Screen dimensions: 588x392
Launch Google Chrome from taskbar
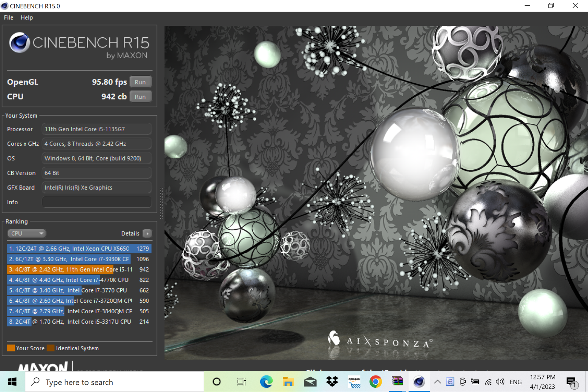click(x=375, y=382)
